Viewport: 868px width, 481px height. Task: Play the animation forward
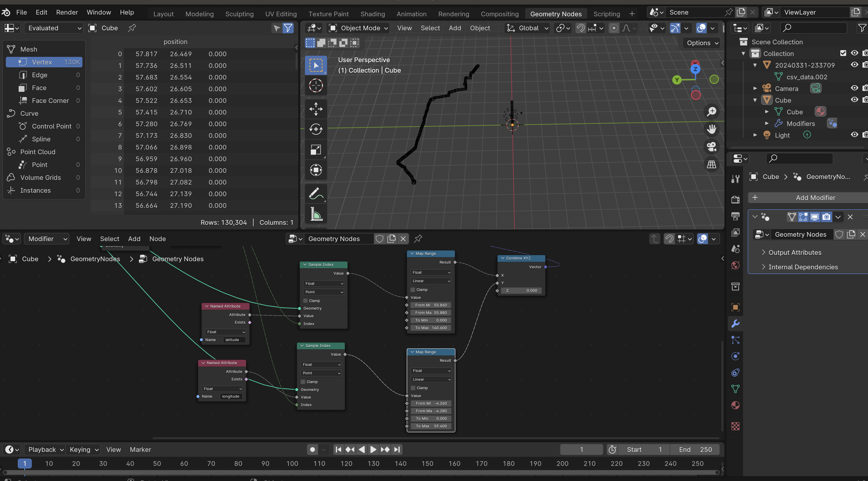pyautogui.click(x=373, y=450)
